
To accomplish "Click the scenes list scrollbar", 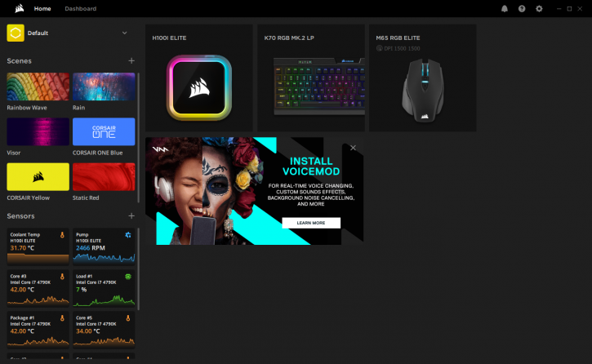I will (138, 138).
